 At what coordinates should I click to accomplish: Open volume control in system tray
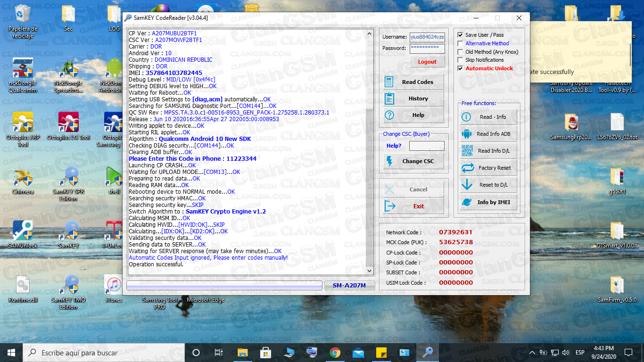566,353
